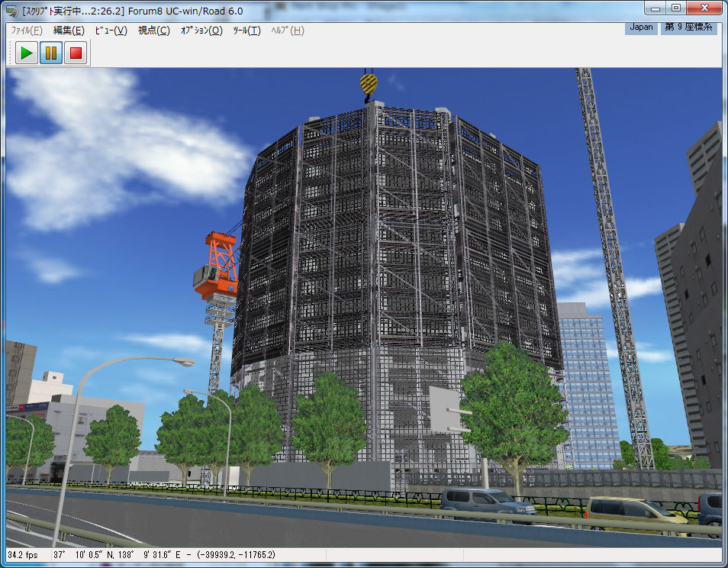Pause the running script

point(51,53)
